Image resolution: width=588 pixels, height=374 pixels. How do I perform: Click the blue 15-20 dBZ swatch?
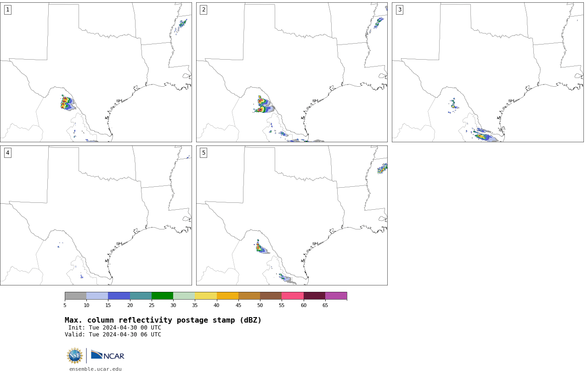point(119,296)
